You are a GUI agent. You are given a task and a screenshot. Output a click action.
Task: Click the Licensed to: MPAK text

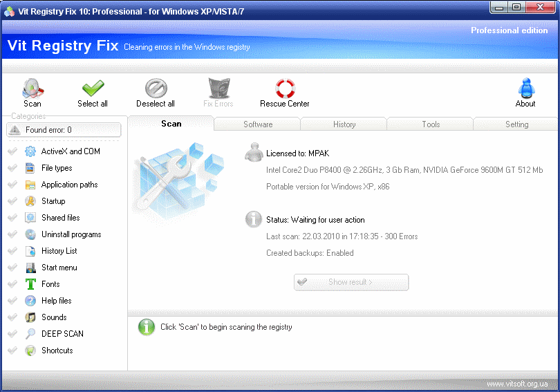point(297,153)
